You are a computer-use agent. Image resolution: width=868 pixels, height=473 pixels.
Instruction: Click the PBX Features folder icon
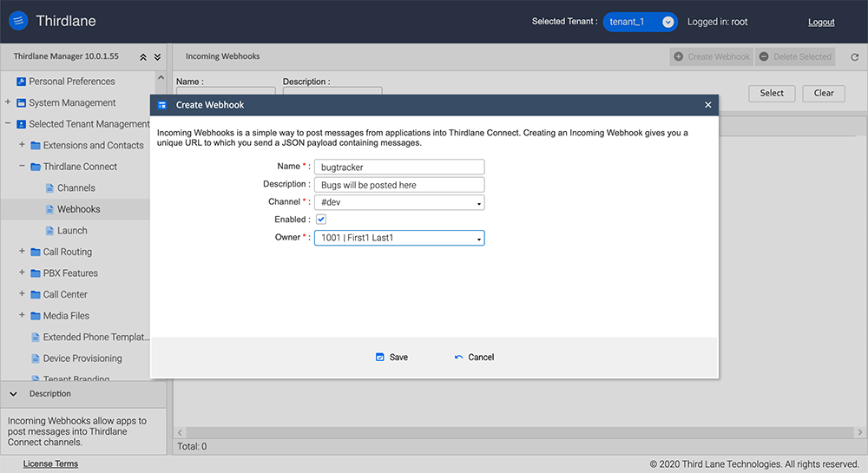pyautogui.click(x=36, y=273)
